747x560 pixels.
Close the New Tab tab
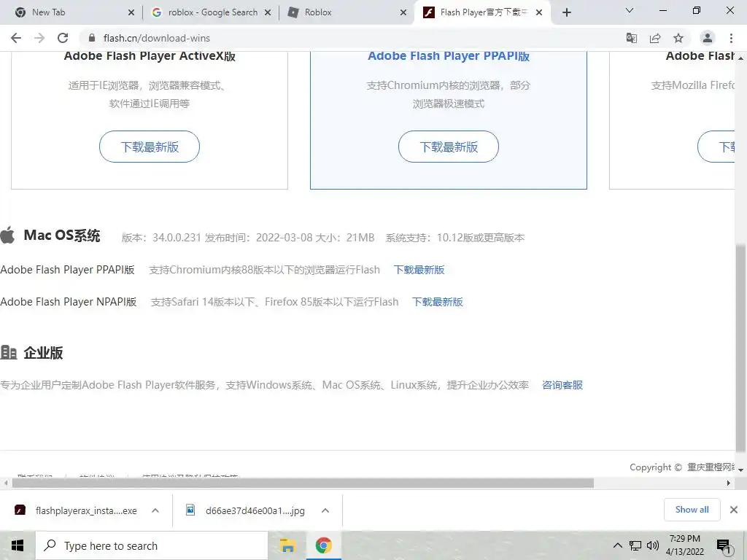tap(131, 12)
